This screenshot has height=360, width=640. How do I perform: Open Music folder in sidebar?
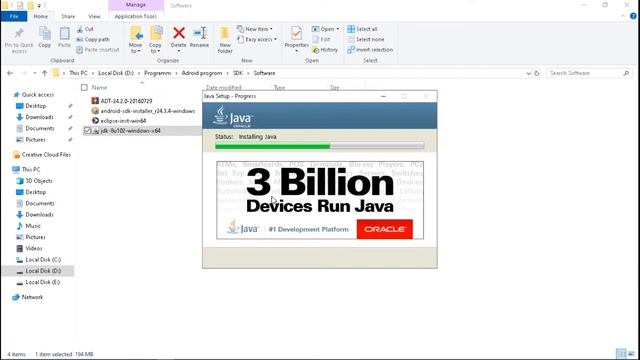tap(33, 226)
